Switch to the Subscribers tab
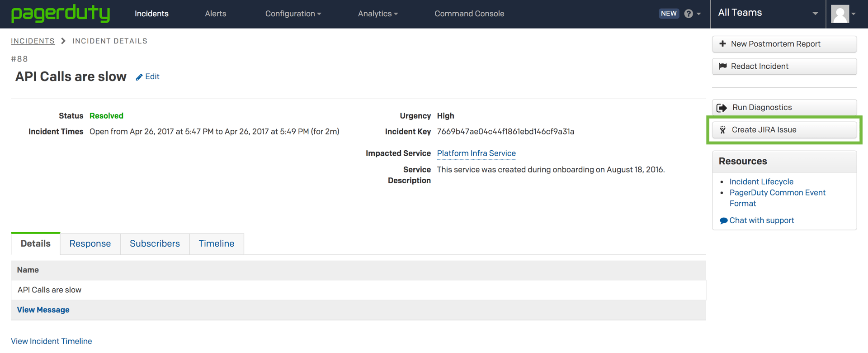This screenshot has height=353, width=868. point(155,243)
